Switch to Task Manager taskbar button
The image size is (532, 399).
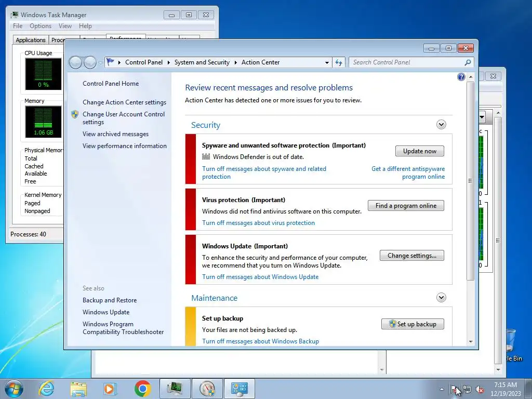point(175,389)
